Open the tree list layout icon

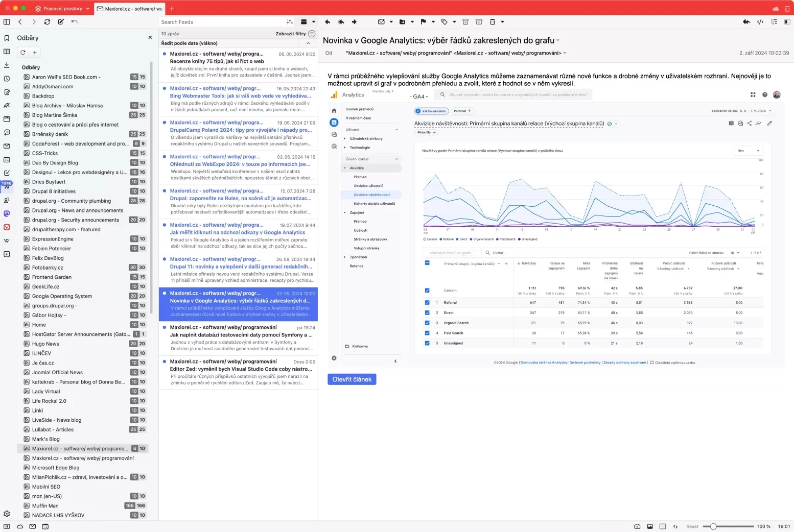(774, 22)
